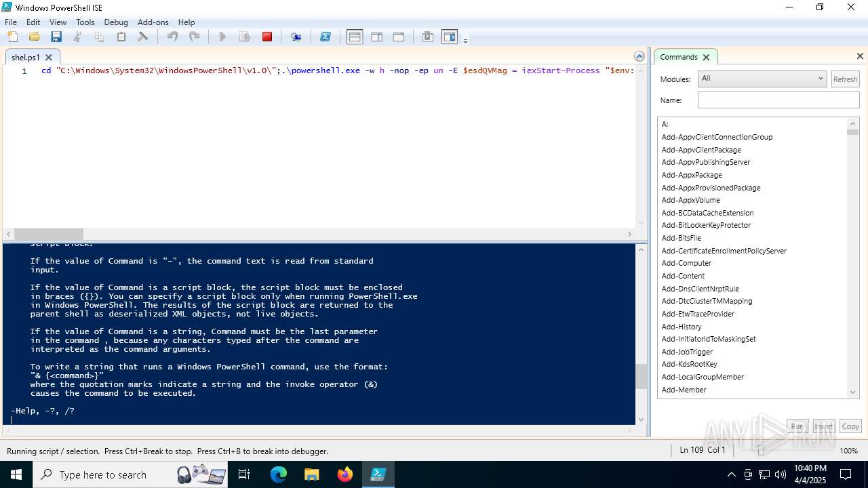Show script pane maximized icon

coord(399,37)
